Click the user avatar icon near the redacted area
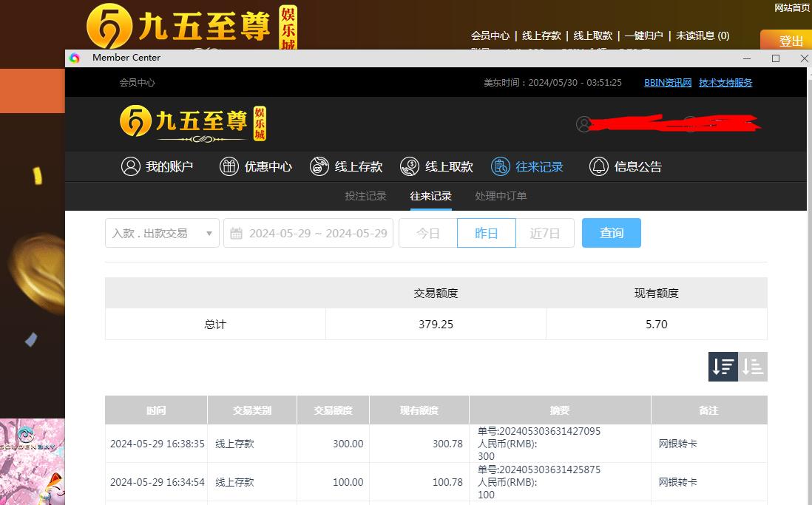812x505 pixels. tap(583, 124)
